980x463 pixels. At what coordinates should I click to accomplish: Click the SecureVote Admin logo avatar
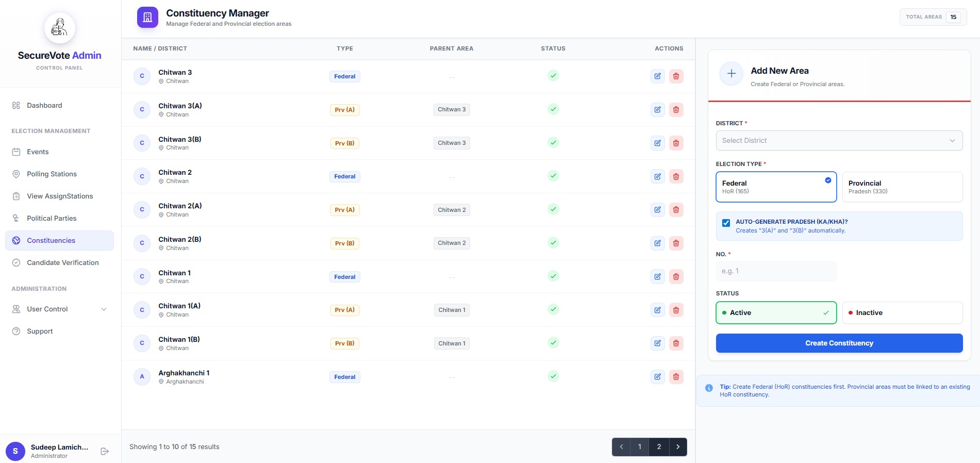pos(59,28)
